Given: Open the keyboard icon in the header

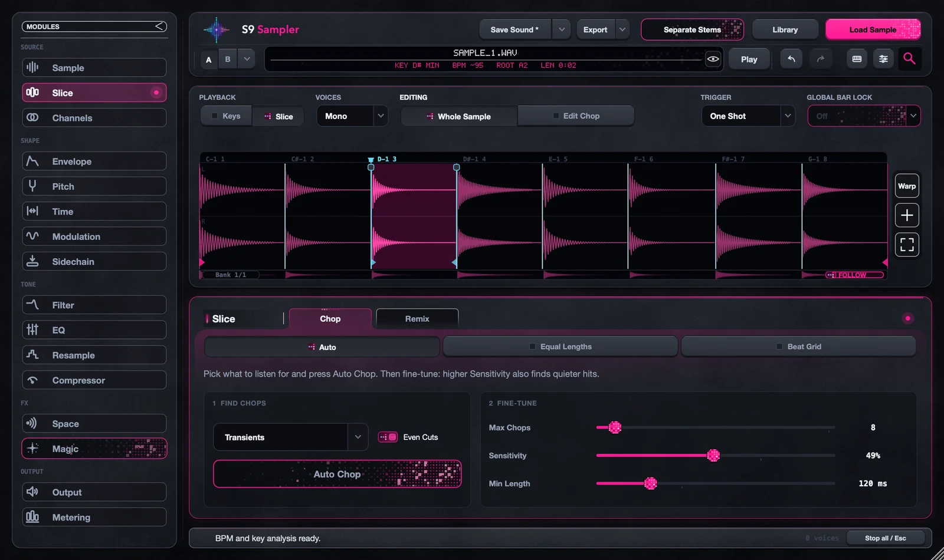Looking at the screenshot, I should [857, 58].
